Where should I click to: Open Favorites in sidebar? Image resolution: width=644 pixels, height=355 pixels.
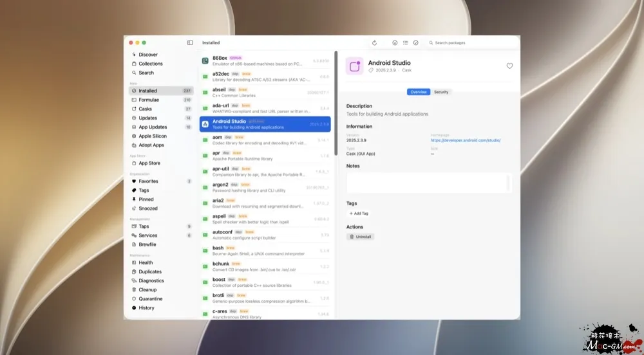pos(161,181)
